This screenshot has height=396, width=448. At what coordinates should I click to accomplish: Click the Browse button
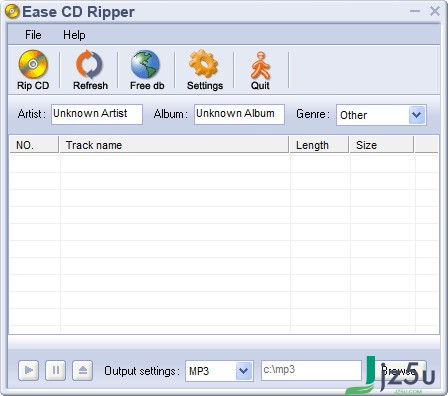(x=401, y=370)
